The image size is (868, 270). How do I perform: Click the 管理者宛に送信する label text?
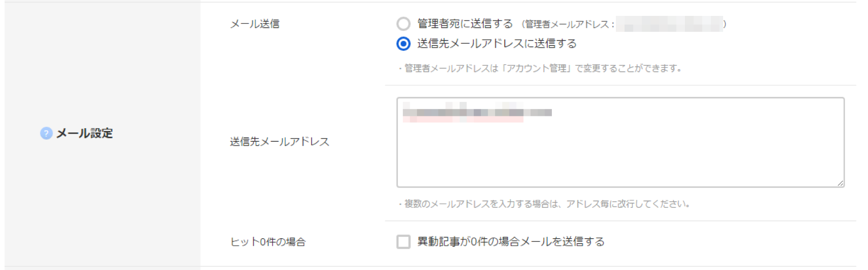click(465, 24)
